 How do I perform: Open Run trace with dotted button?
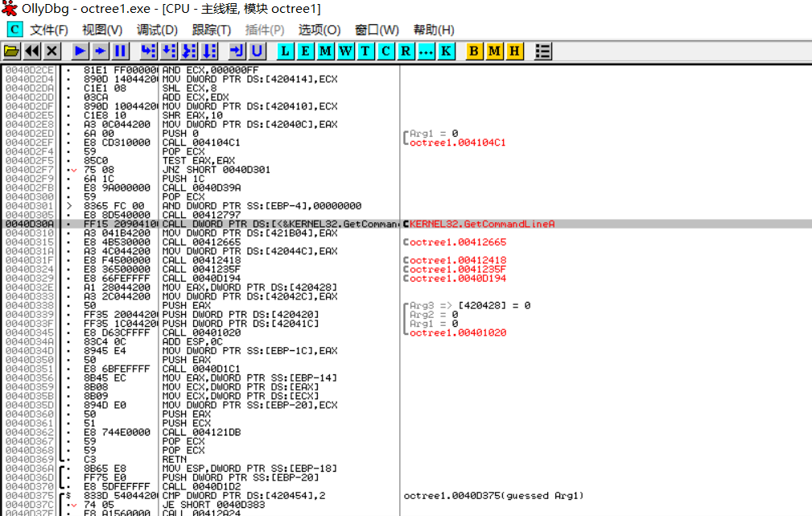[427, 52]
